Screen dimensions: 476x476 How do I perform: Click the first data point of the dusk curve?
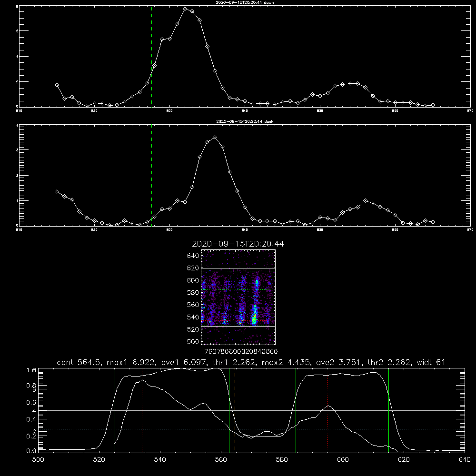tap(57, 191)
